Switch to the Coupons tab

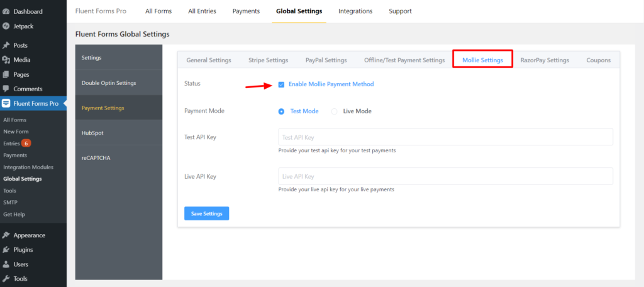(598, 60)
